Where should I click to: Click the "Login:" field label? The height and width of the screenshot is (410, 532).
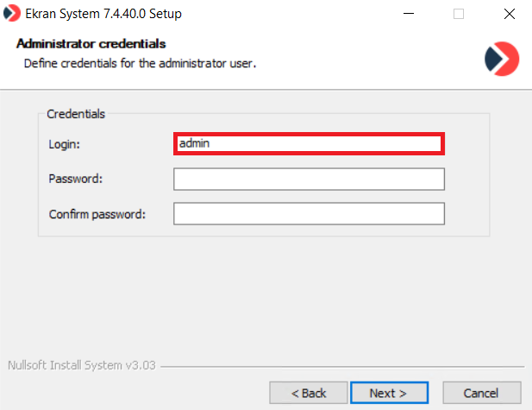tap(65, 144)
